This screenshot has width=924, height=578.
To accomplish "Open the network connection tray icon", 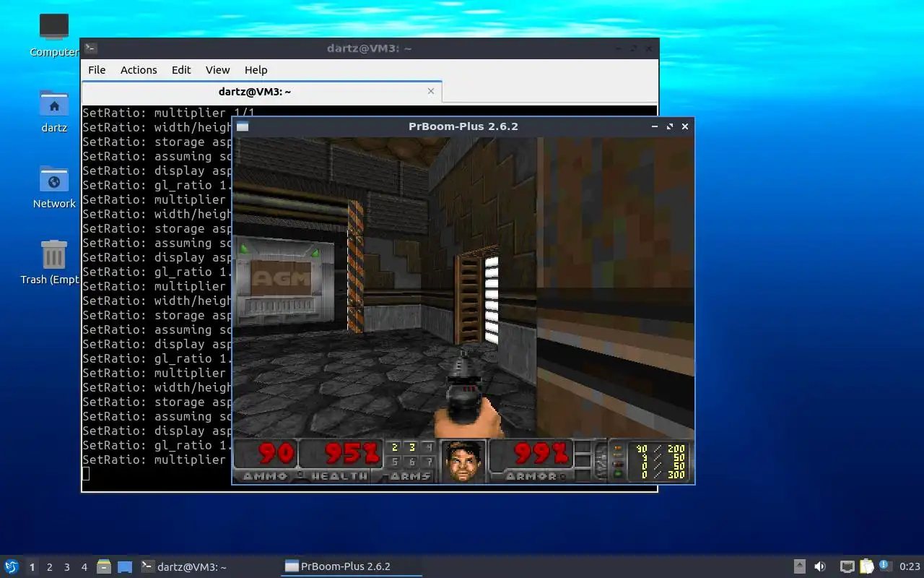I will [847, 566].
